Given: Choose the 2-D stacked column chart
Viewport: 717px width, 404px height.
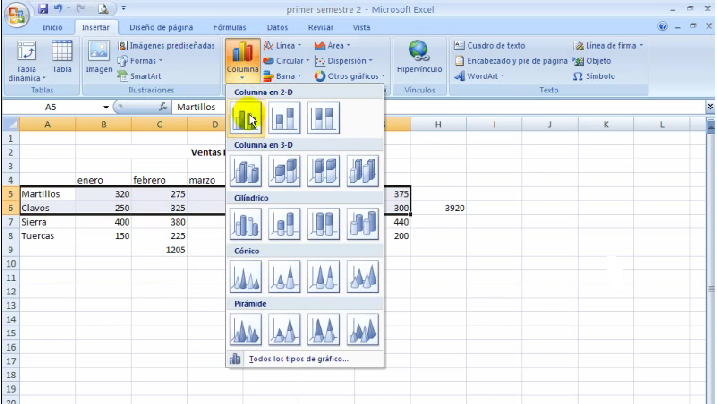Looking at the screenshot, I should tap(284, 120).
